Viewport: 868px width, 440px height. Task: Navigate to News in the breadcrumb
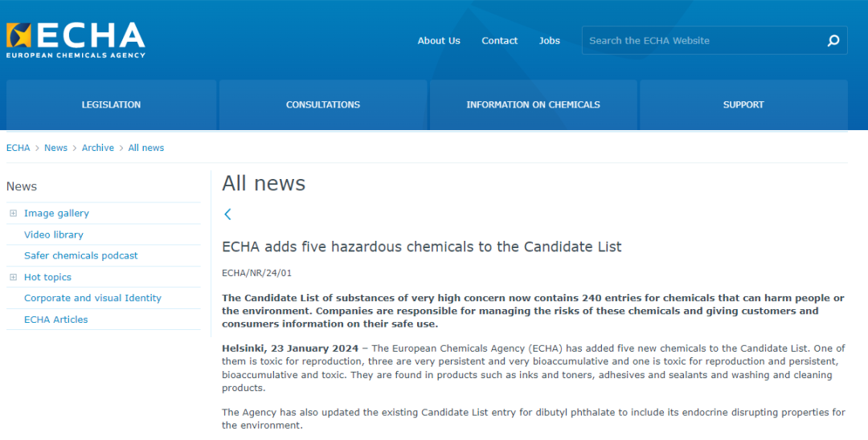(55, 148)
